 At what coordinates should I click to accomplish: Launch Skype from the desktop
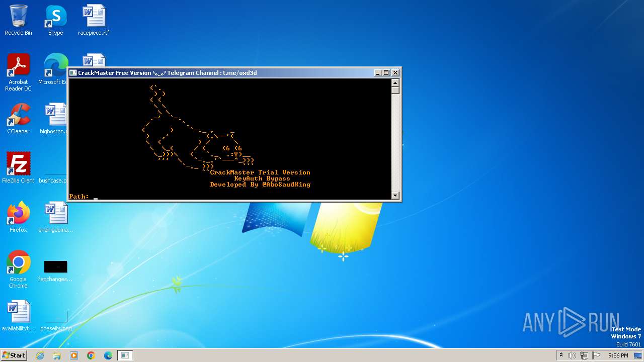click(56, 20)
